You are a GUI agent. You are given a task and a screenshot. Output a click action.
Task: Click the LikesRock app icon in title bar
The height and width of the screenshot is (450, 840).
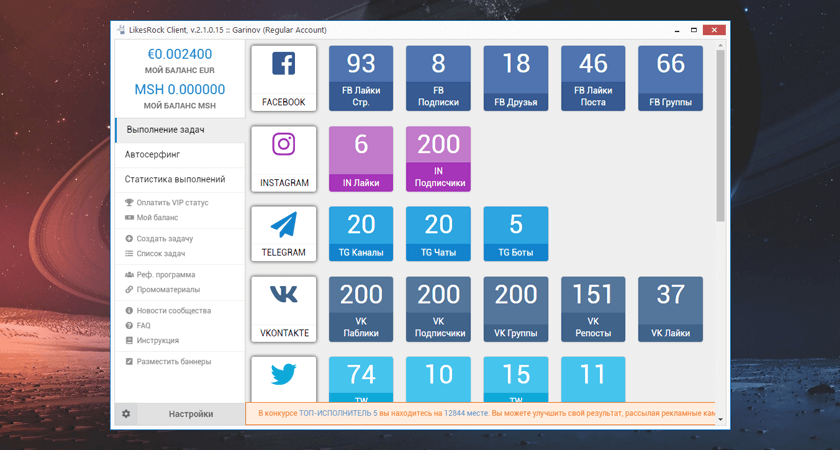(122, 30)
